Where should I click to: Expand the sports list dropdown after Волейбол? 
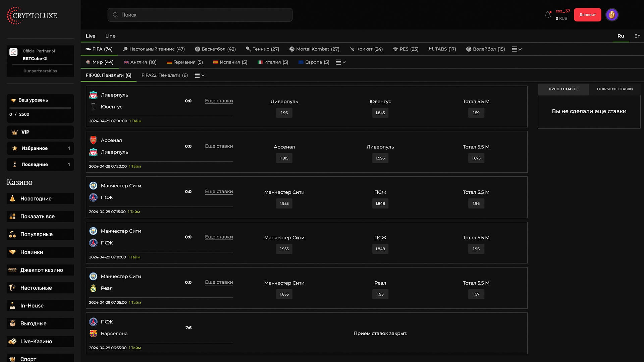[517, 49]
